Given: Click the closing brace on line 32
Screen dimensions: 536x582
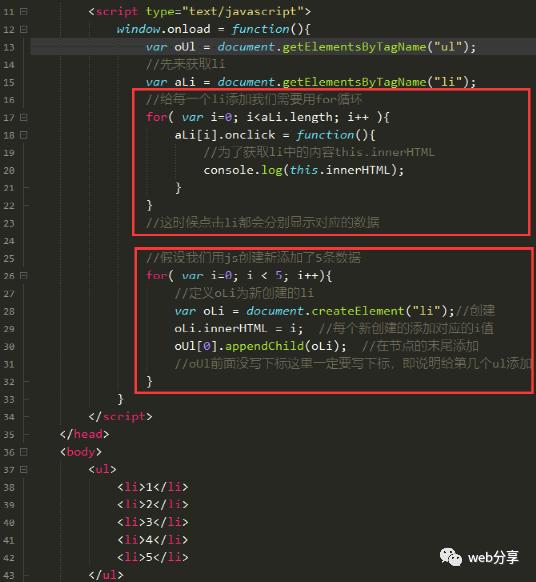Looking at the screenshot, I should tap(149, 382).
